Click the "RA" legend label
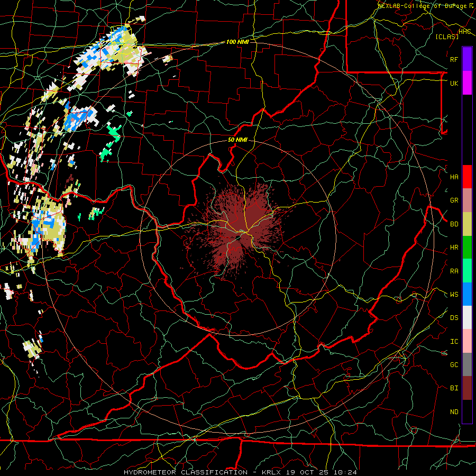The height and width of the screenshot is (476, 476). coord(454,271)
